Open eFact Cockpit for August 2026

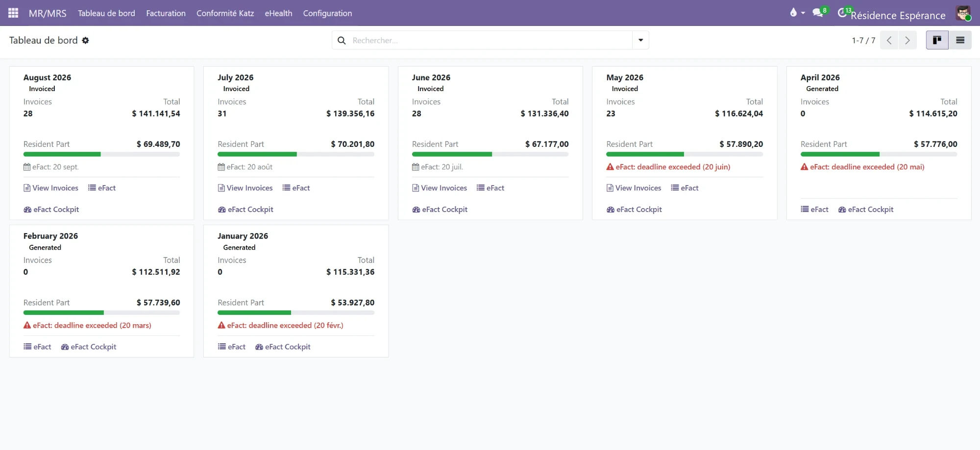pyautogui.click(x=51, y=210)
